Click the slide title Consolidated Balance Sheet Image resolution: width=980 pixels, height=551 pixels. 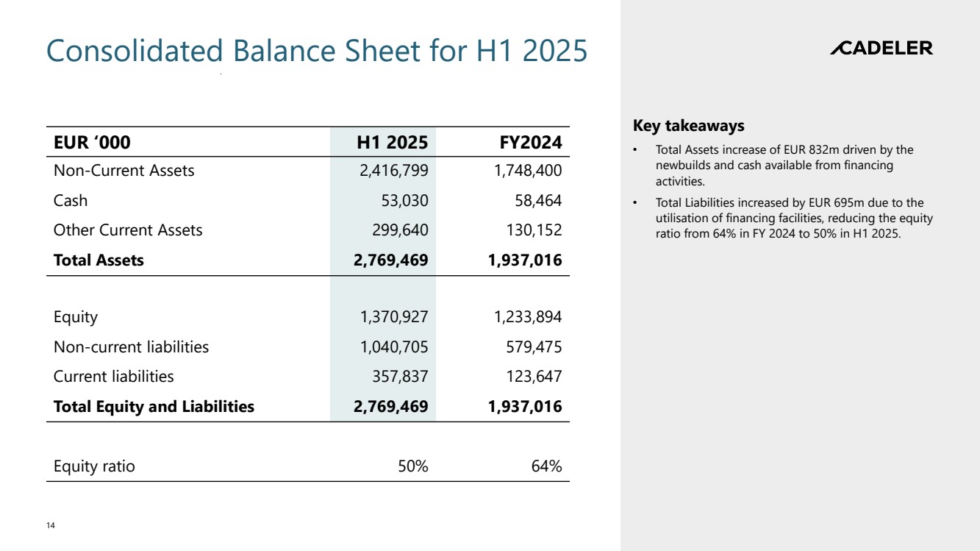pos(317,51)
